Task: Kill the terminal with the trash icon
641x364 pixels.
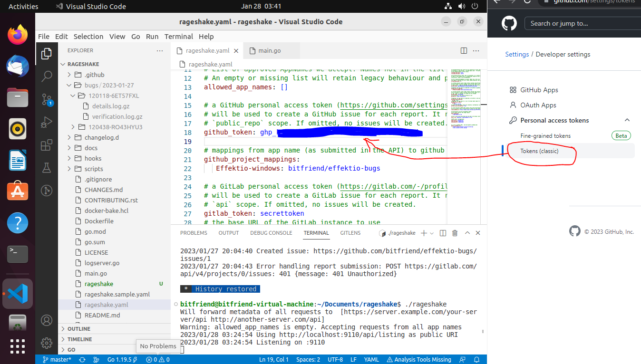Action: (x=455, y=233)
